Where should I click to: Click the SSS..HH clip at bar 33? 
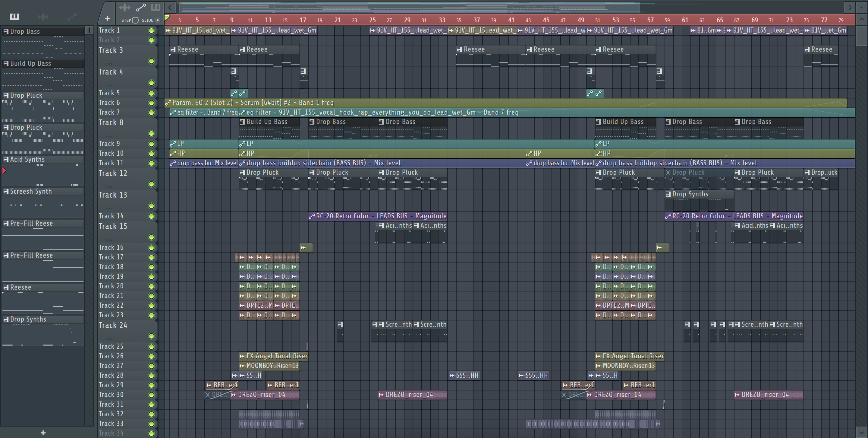coord(464,376)
